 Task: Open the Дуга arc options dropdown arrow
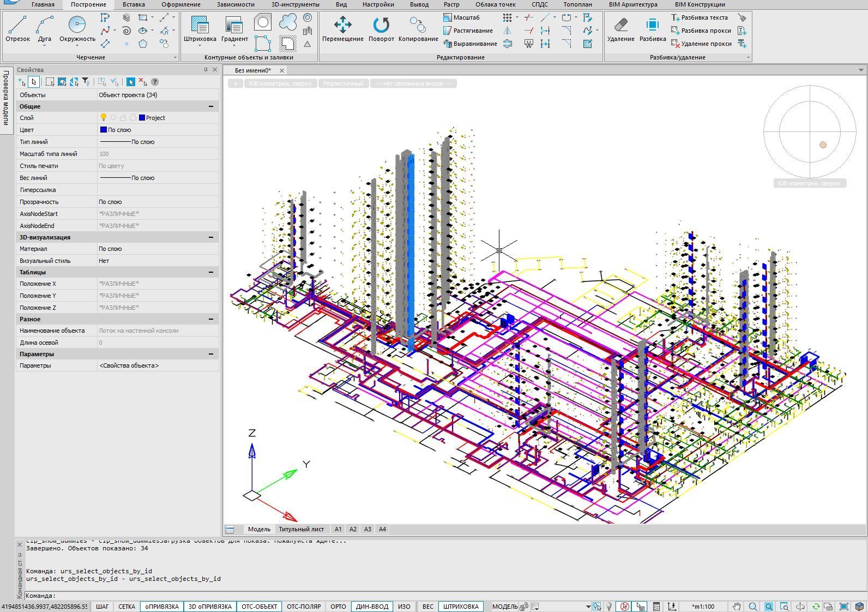pyautogui.click(x=45, y=46)
